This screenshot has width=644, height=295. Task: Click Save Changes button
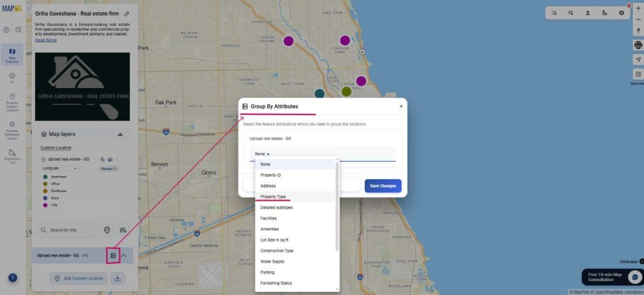[382, 186]
